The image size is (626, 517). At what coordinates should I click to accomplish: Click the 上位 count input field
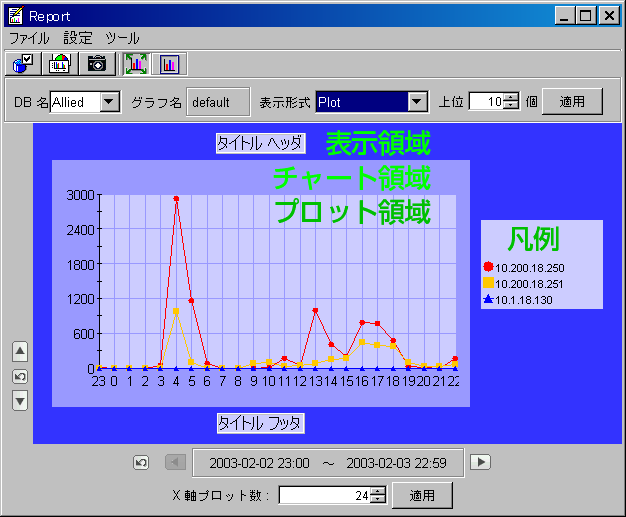point(486,101)
